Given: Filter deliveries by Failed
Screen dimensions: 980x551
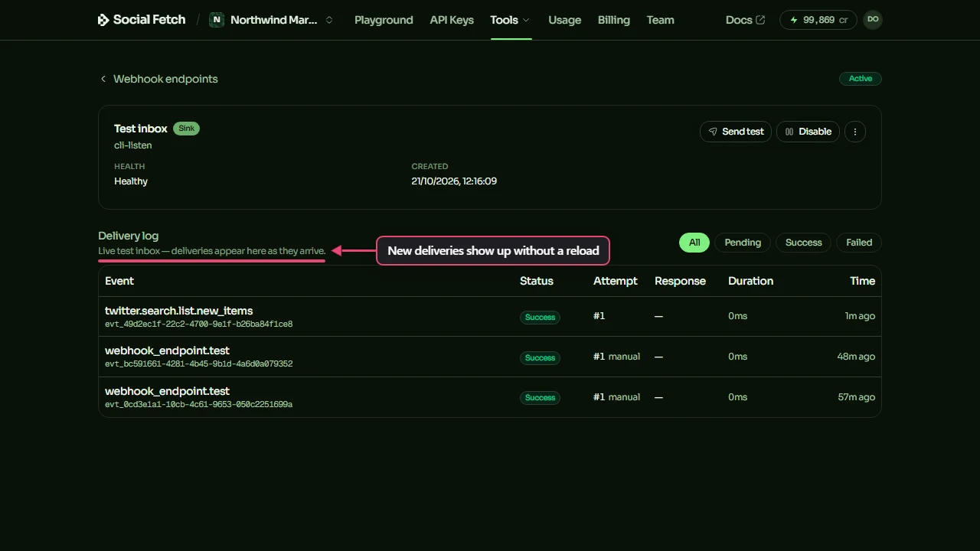Looking at the screenshot, I should [859, 243].
